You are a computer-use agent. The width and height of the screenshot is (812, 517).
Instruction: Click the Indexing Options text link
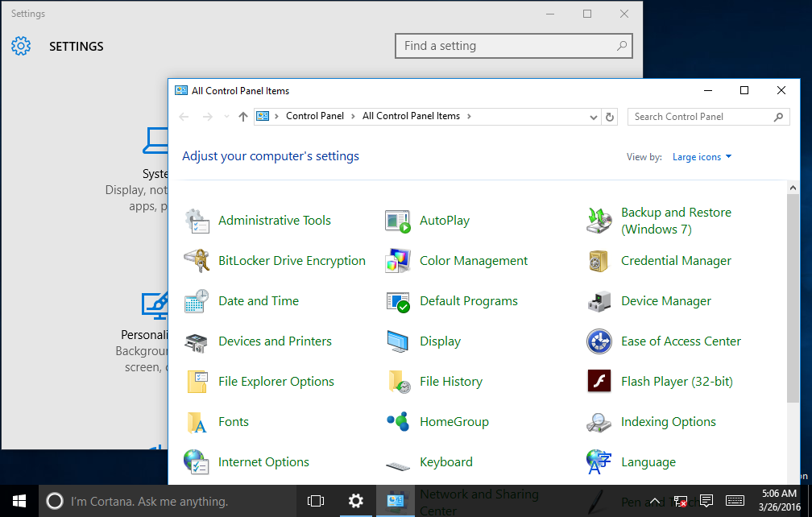point(669,422)
